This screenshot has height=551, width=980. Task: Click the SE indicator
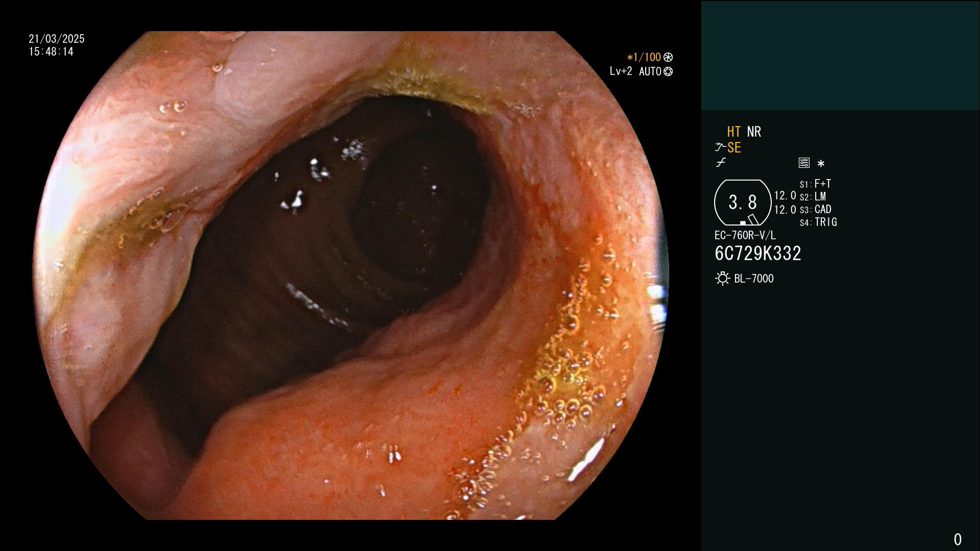pyautogui.click(x=734, y=147)
